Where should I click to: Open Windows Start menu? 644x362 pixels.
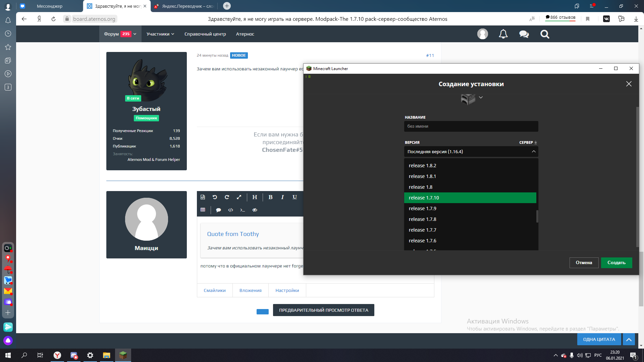pyautogui.click(x=8, y=355)
